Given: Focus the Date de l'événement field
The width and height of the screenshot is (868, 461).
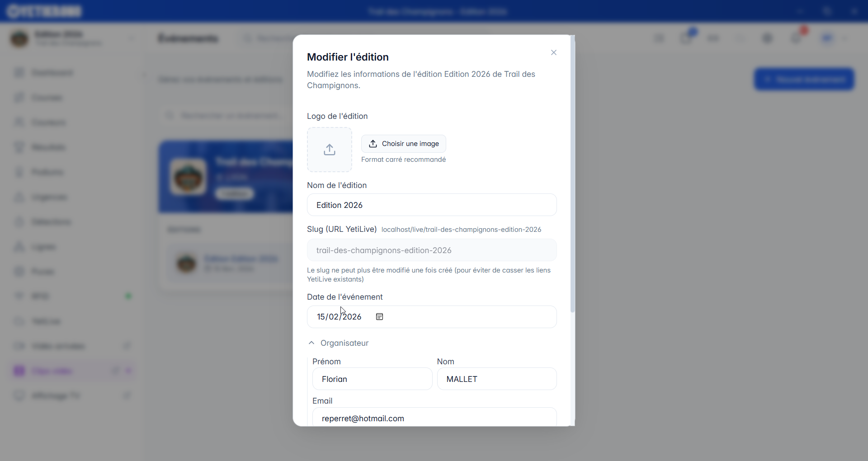Looking at the screenshot, I should point(339,317).
